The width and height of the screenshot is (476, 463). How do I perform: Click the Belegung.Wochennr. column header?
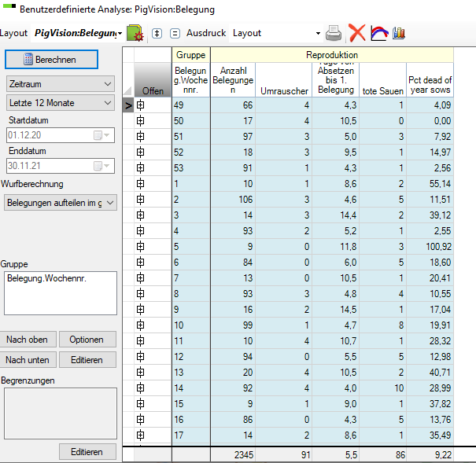[191, 79]
